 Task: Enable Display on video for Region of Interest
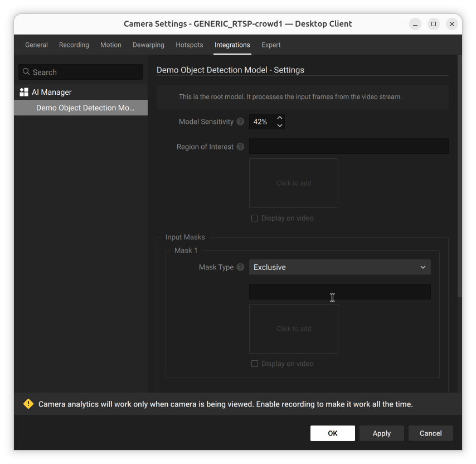[255, 218]
